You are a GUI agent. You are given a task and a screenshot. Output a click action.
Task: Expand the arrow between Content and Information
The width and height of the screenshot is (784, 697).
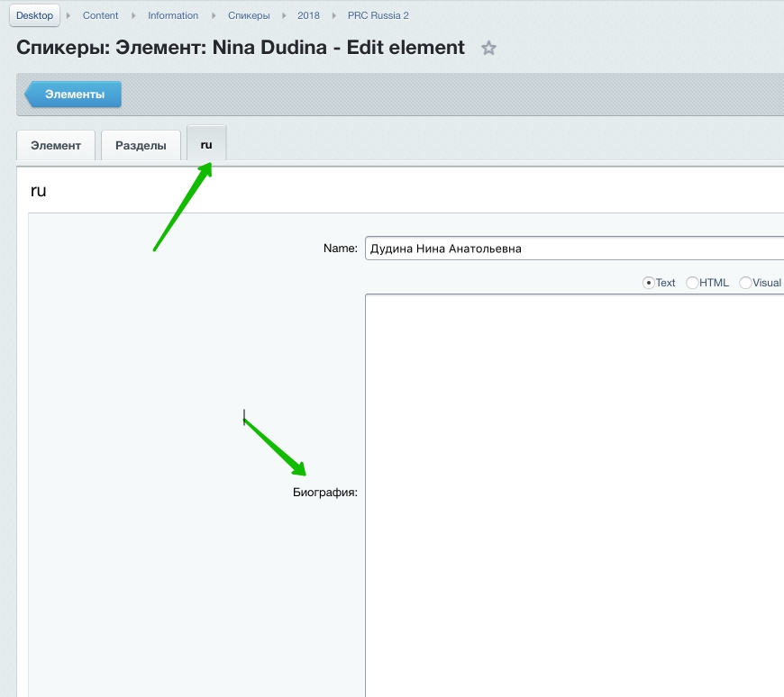coord(134,15)
